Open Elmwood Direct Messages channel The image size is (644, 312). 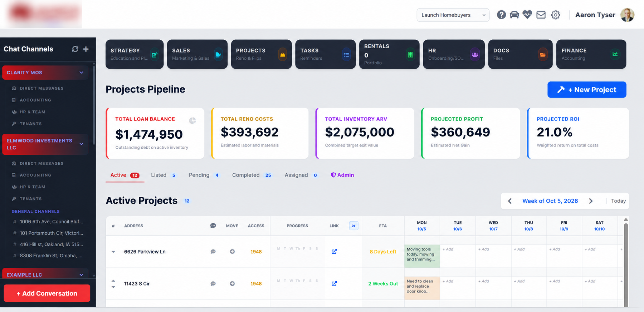click(42, 163)
